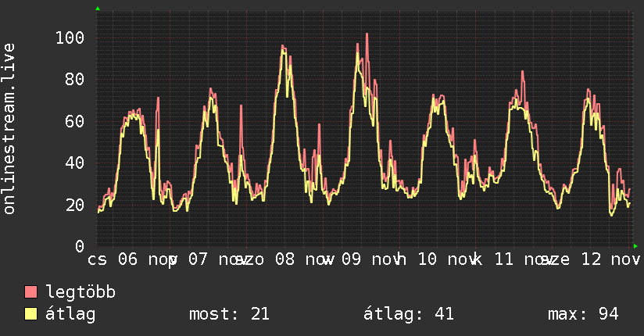Click the onlinestream.live vertical axis title

point(9,129)
